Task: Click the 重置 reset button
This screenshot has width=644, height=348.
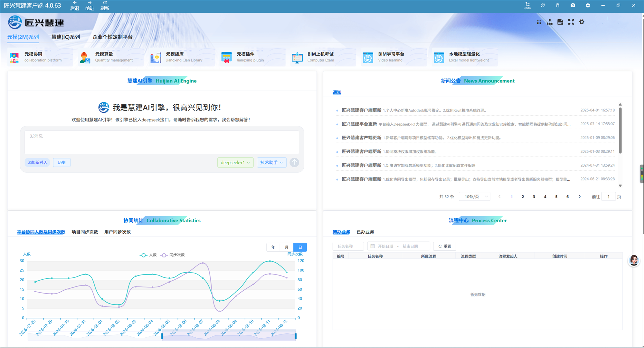Action: tap(445, 246)
